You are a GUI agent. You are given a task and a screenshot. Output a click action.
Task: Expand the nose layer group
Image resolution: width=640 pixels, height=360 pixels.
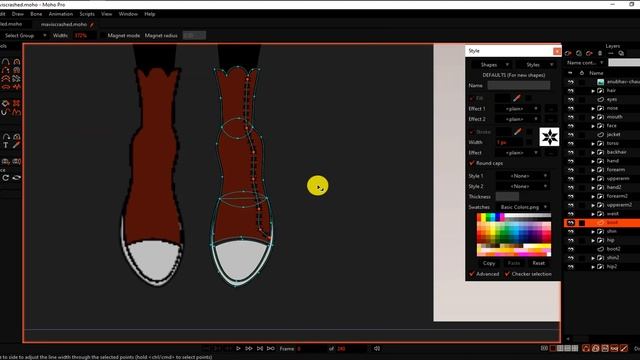(x=593, y=108)
